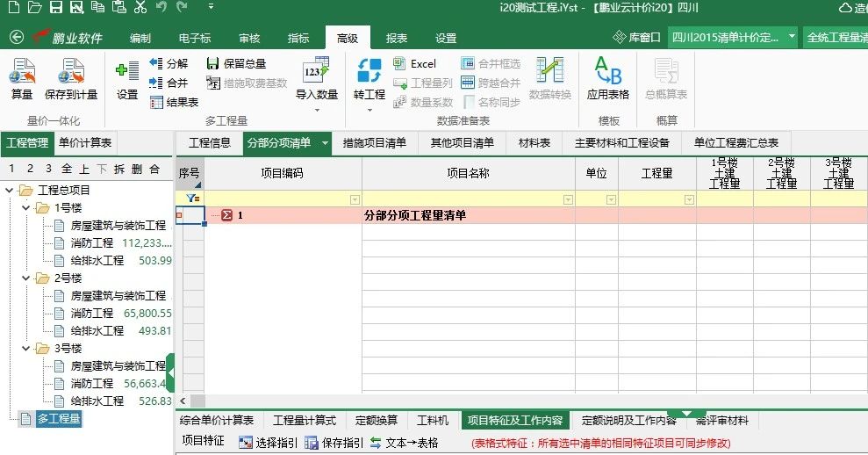Open the 分部分项清单 tab dropdown arrow
868x455 pixels.
point(325,143)
